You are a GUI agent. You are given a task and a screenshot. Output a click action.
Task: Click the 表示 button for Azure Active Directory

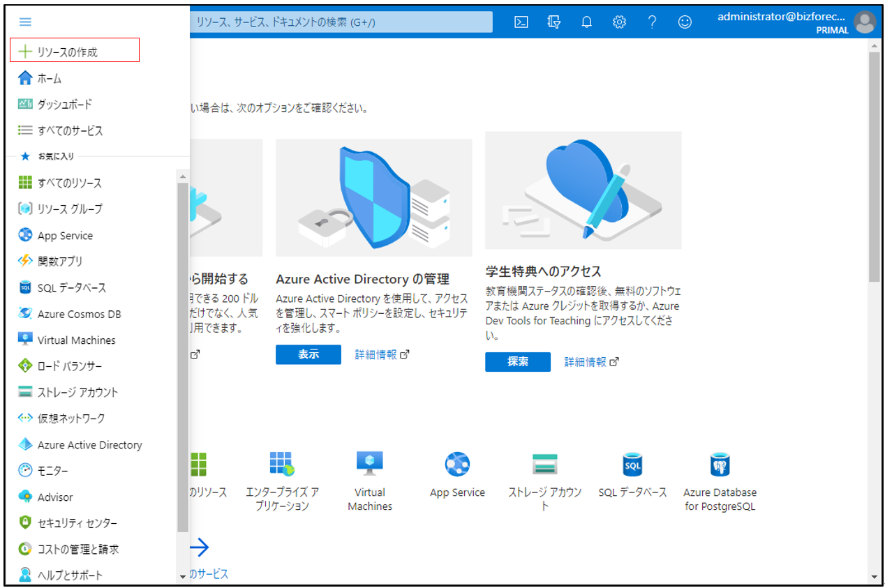[x=308, y=354]
